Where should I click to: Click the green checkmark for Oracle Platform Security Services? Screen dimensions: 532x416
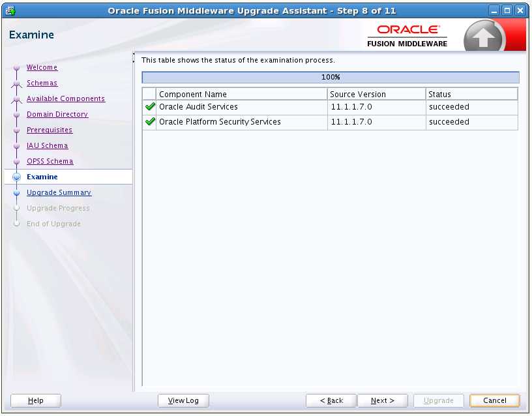pyautogui.click(x=150, y=121)
